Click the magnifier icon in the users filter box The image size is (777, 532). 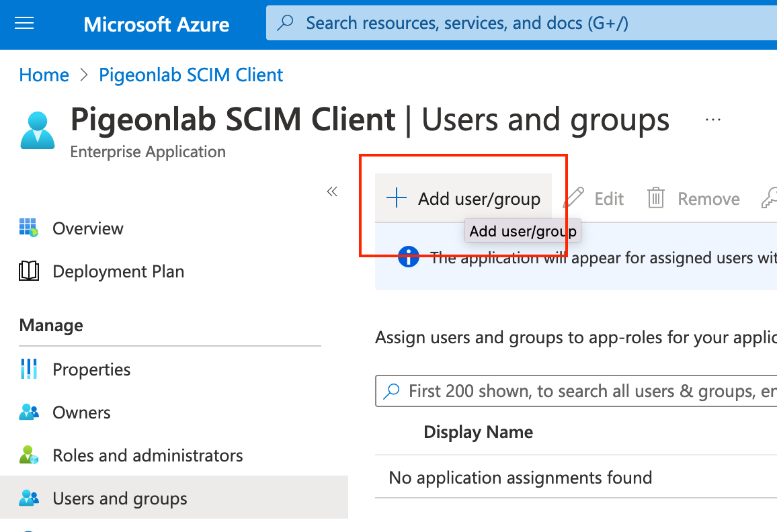pyautogui.click(x=391, y=392)
